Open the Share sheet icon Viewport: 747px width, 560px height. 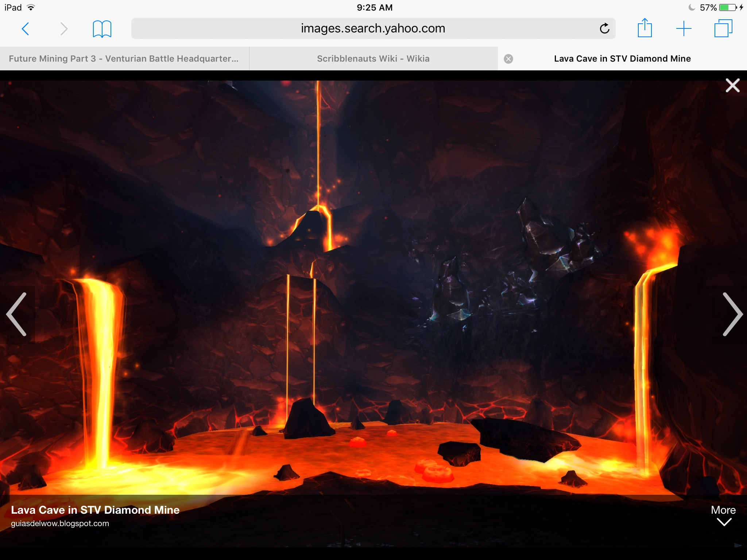pos(645,28)
